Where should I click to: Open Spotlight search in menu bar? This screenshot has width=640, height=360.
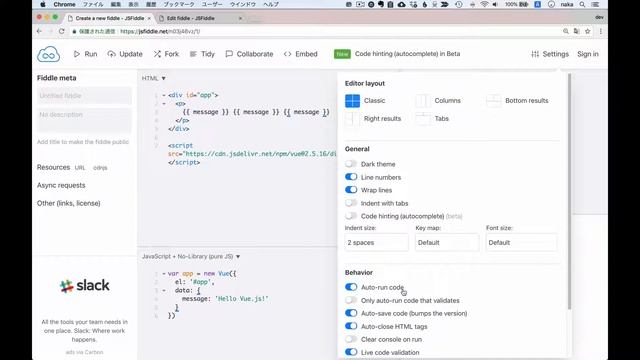tap(582, 4)
